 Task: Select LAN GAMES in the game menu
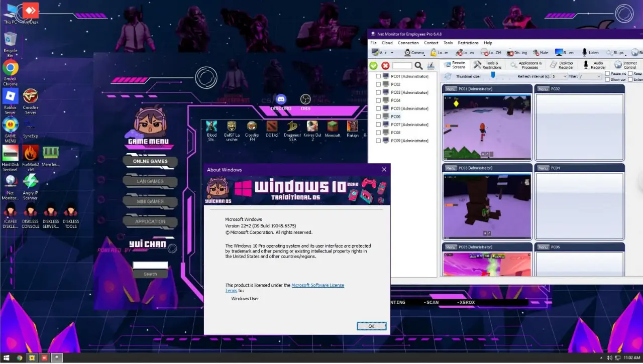pyautogui.click(x=150, y=181)
